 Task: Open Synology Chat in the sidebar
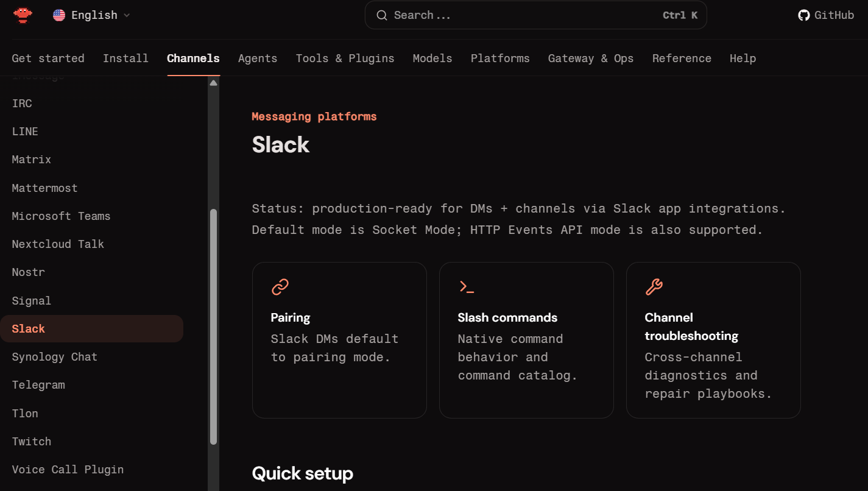91,357
